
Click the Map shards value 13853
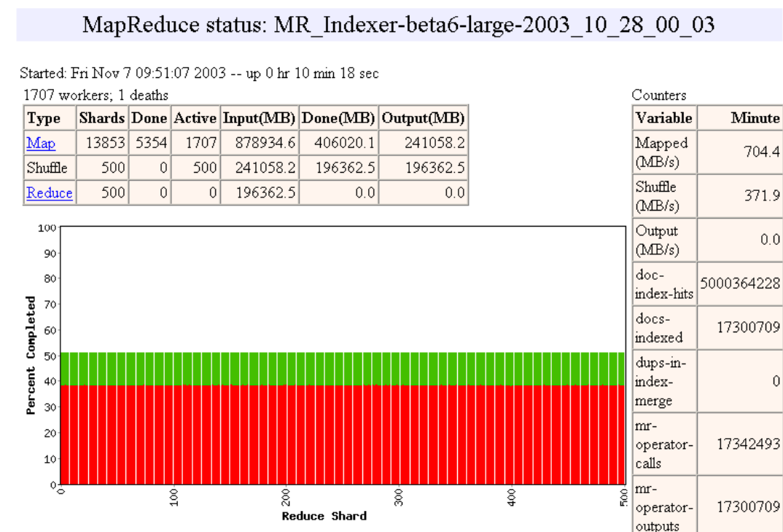(105, 144)
